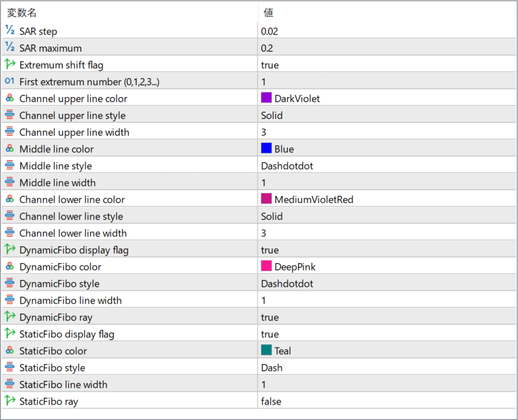
Task: Toggle the DynamicFibo ray true value
Action: click(269, 317)
